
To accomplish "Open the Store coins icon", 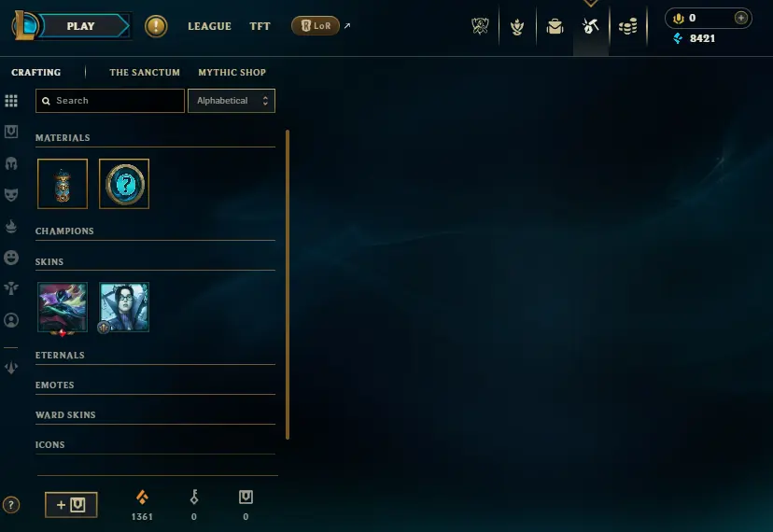I will pyautogui.click(x=627, y=26).
